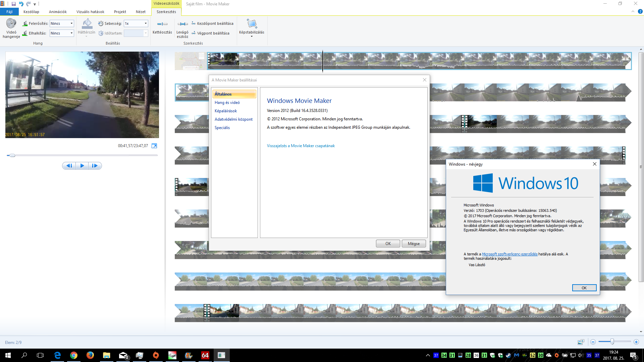Open the Fájl menu

pos(9,12)
